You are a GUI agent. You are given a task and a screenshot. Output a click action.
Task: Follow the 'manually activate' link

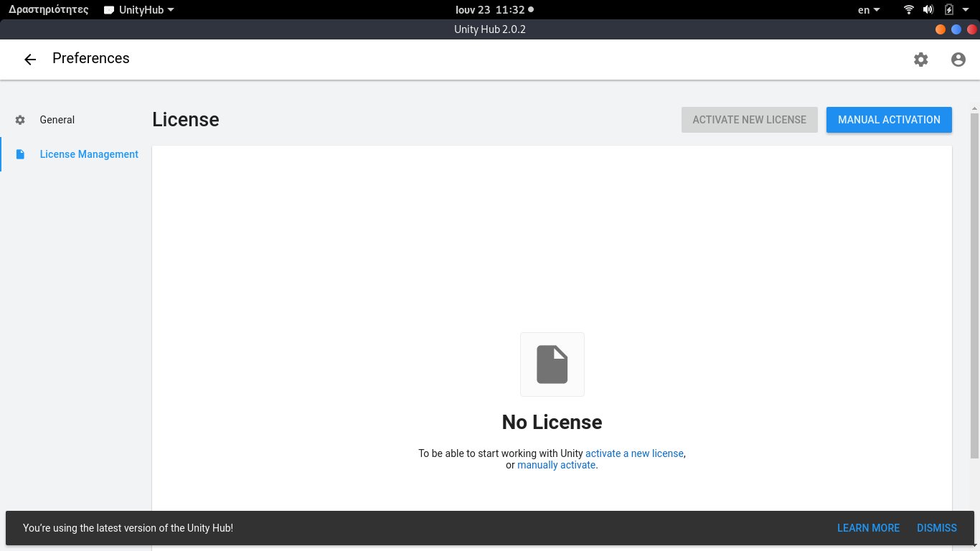[x=556, y=465]
